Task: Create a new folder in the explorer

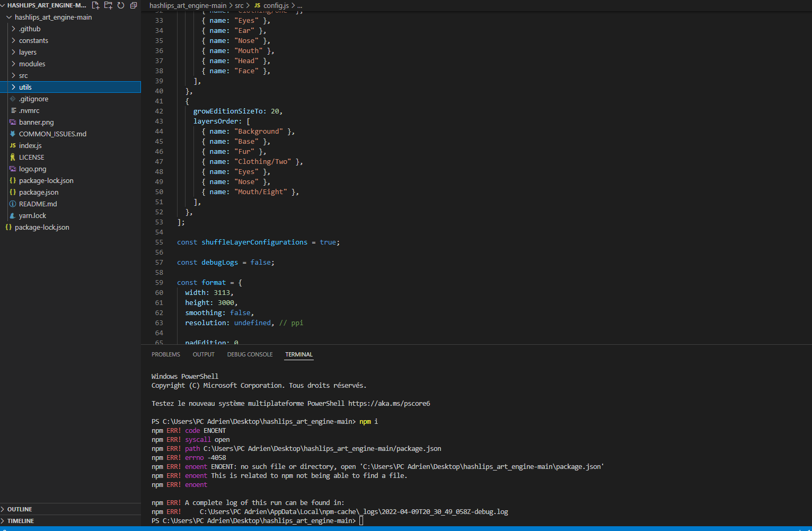Action: click(108, 5)
